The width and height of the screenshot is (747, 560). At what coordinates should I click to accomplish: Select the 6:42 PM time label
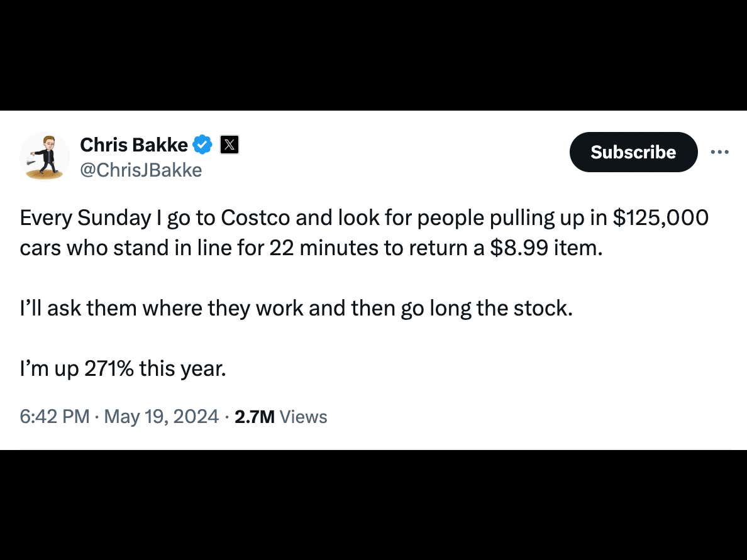click(55, 416)
